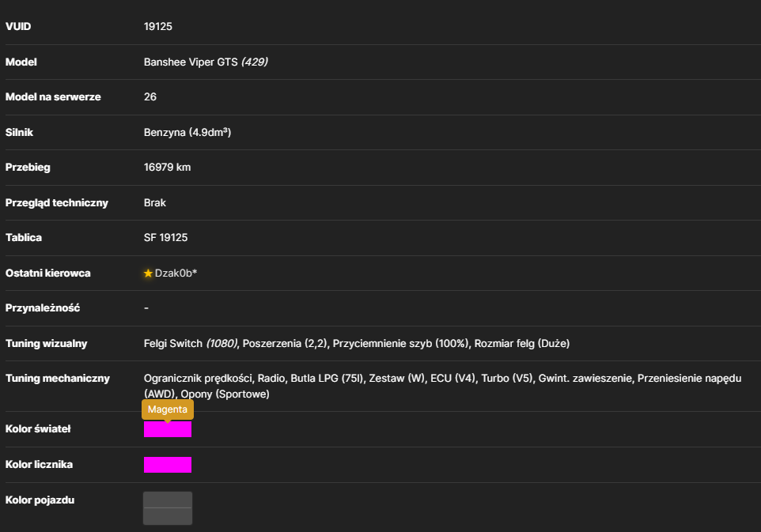
Task: Click the Brak technical inspection value
Action: 155,202
